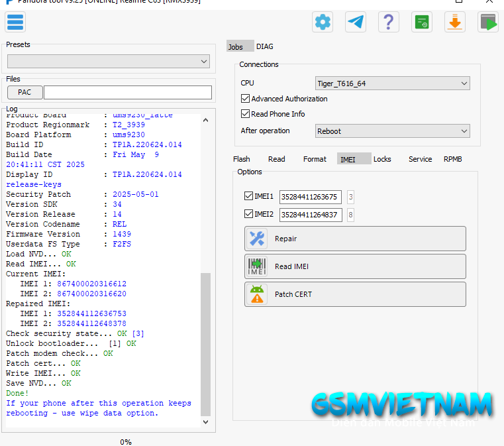The width and height of the screenshot is (504, 446).
Task: Click log line 'Patch modem check... OK'
Action: 60,353
